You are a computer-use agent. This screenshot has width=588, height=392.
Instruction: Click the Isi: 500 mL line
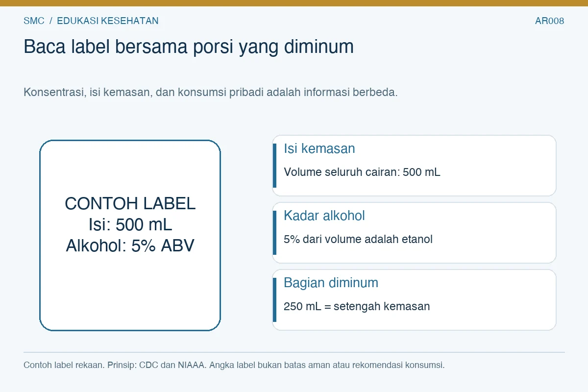coord(130,224)
